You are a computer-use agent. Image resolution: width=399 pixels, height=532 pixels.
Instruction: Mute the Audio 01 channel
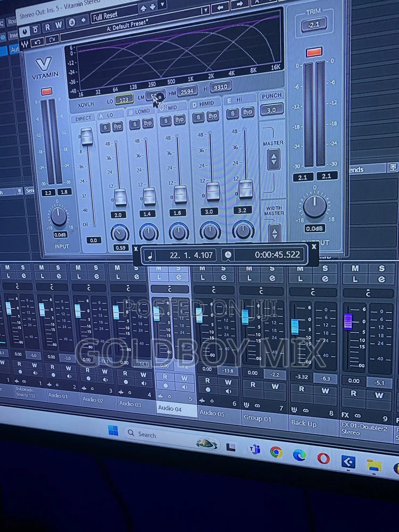(x=41, y=268)
